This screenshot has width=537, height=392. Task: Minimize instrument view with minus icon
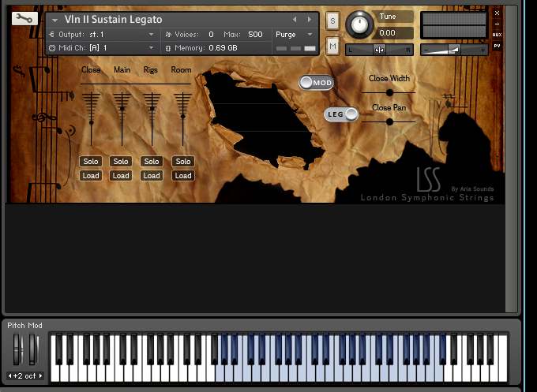point(497,24)
